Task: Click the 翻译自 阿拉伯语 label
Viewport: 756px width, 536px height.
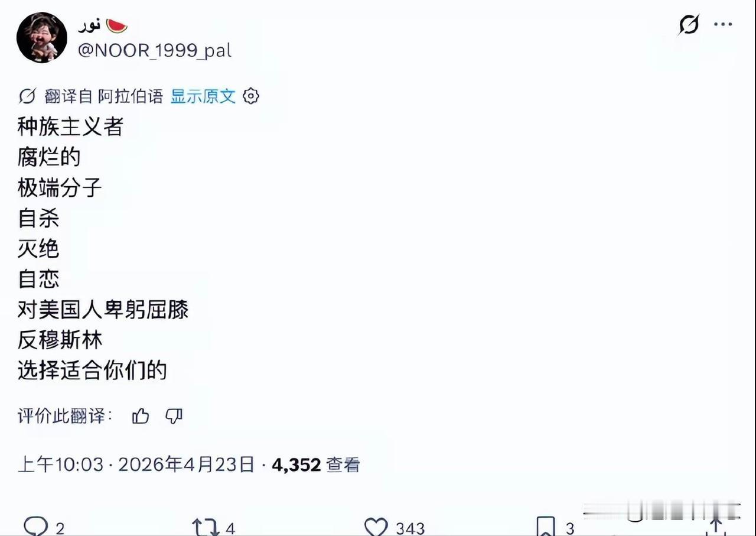Action: (x=104, y=96)
